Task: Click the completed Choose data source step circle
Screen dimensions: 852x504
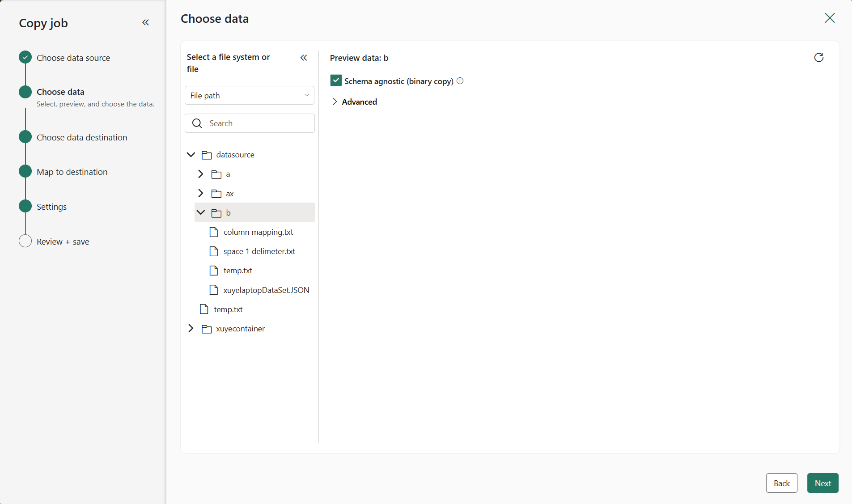Action: [25, 57]
